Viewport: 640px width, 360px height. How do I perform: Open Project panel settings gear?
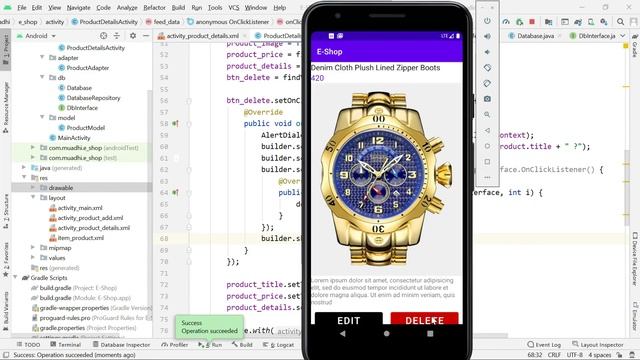click(133, 36)
